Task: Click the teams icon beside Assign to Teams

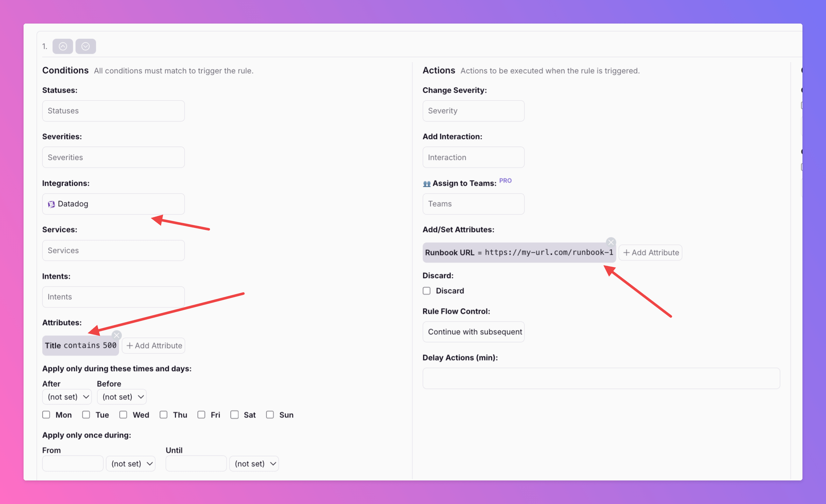Action: point(426,184)
